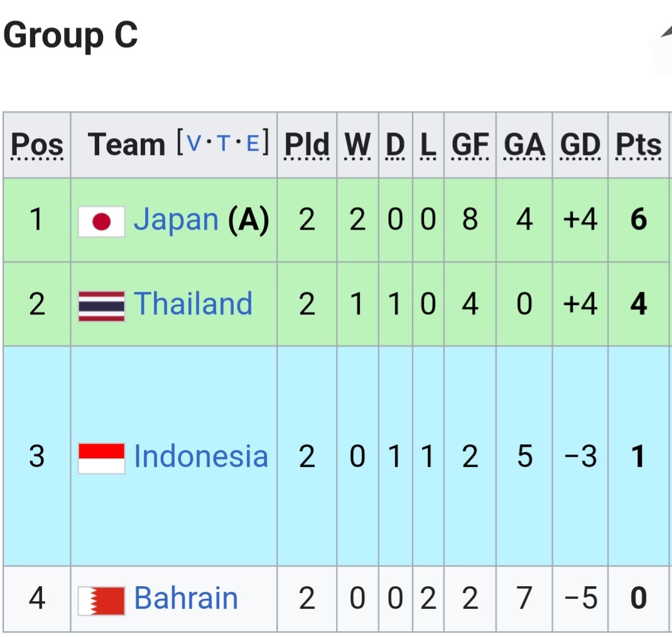Open the Thailand team link
Image resolution: width=672 pixels, height=637 pixels.
pyautogui.click(x=193, y=304)
